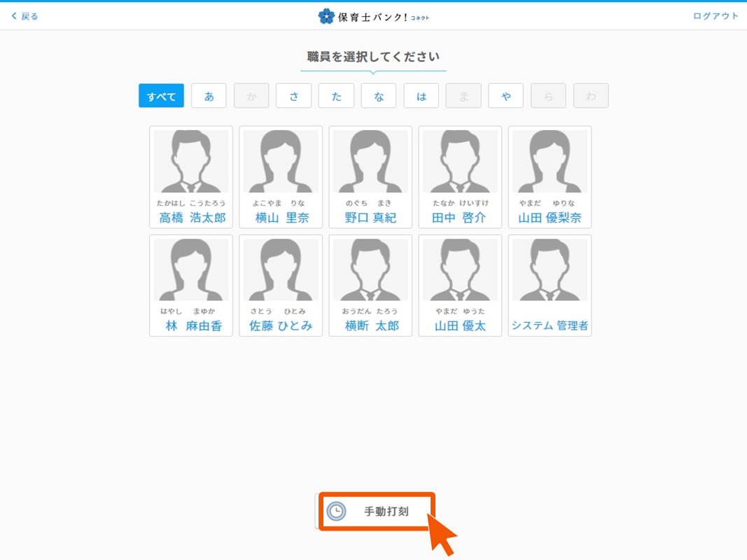Click the ログアウト link

tap(715, 16)
